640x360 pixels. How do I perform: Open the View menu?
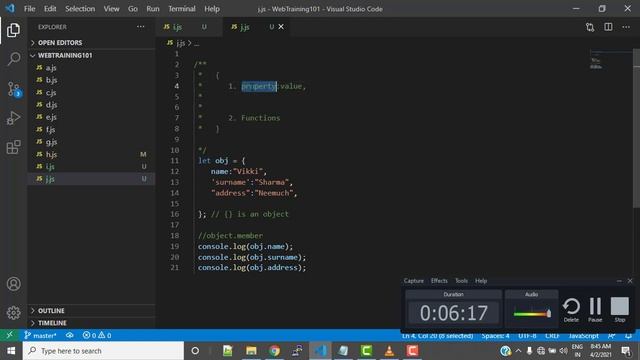tap(111, 9)
